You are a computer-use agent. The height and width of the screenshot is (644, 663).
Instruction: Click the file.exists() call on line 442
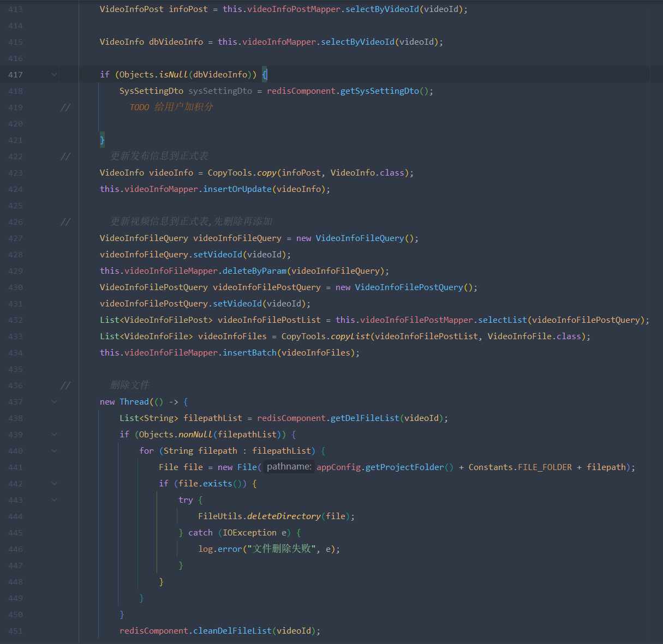210,484
